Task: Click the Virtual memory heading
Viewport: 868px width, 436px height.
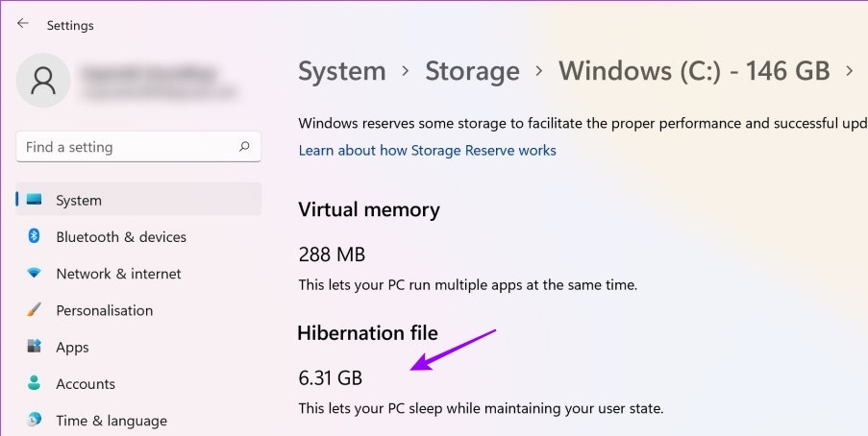Action: [x=369, y=209]
